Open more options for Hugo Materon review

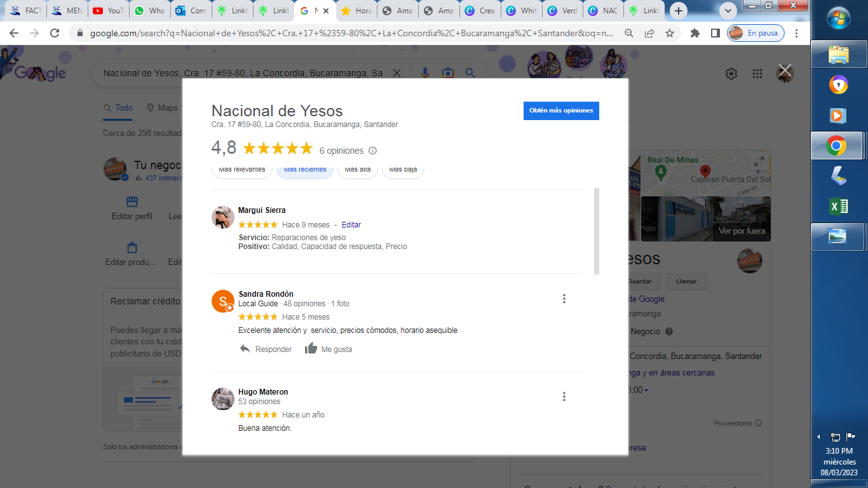(564, 396)
